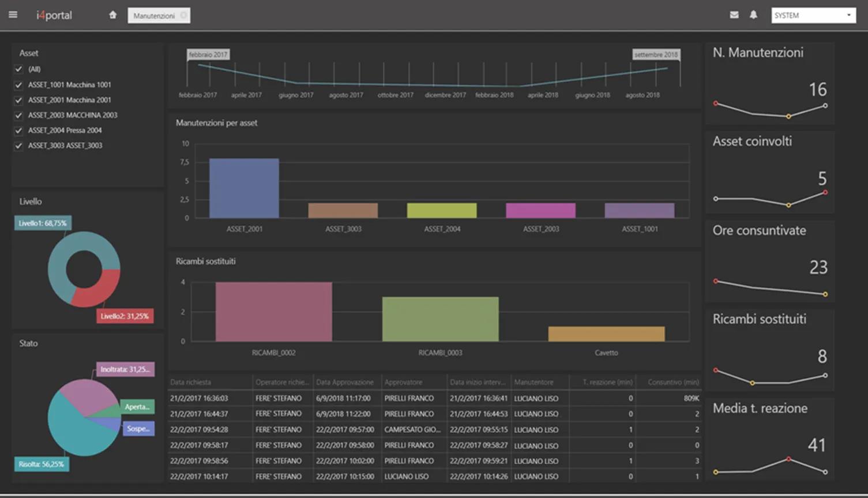The height and width of the screenshot is (498, 868).
Task: Open the notifications bell icon
Action: (753, 15)
